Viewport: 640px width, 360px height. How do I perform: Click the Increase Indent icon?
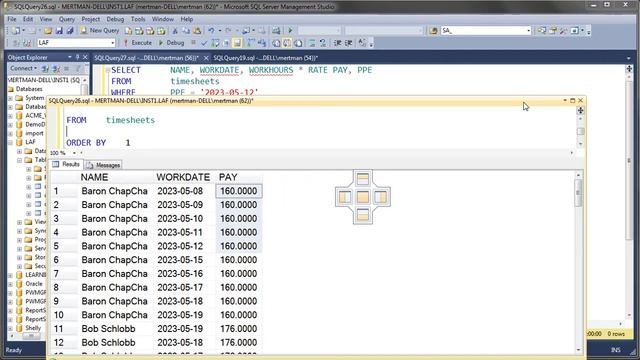click(349, 43)
